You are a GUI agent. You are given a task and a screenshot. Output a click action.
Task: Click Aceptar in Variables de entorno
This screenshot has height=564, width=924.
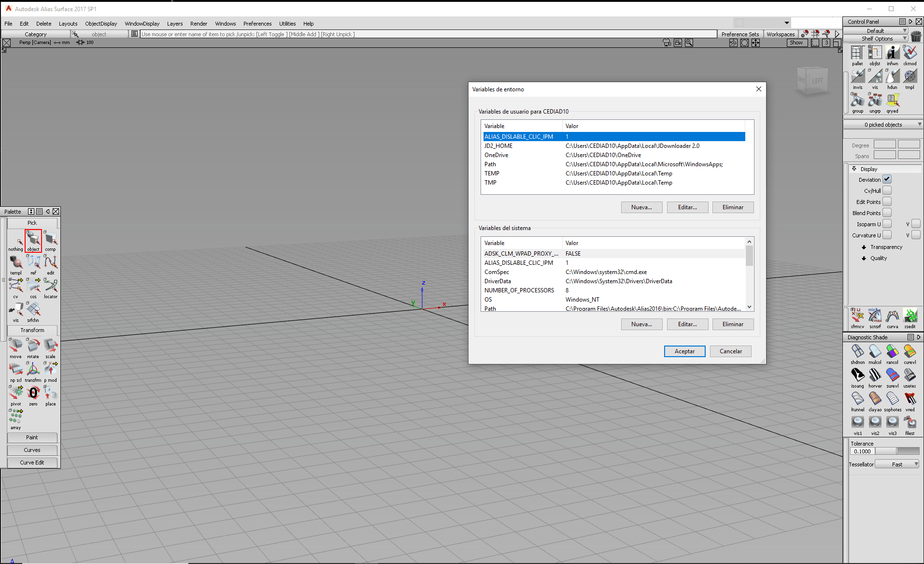point(684,351)
